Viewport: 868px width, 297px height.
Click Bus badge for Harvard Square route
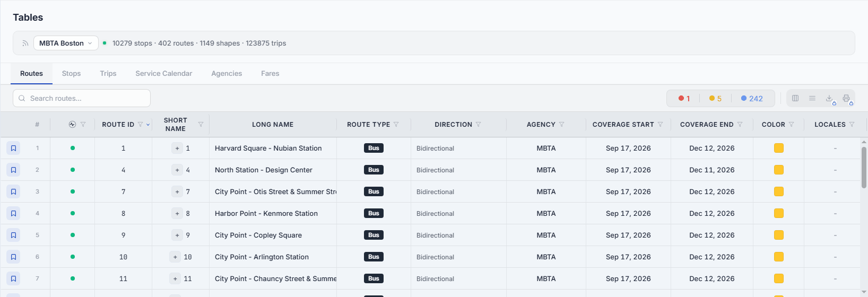click(x=374, y=148)
